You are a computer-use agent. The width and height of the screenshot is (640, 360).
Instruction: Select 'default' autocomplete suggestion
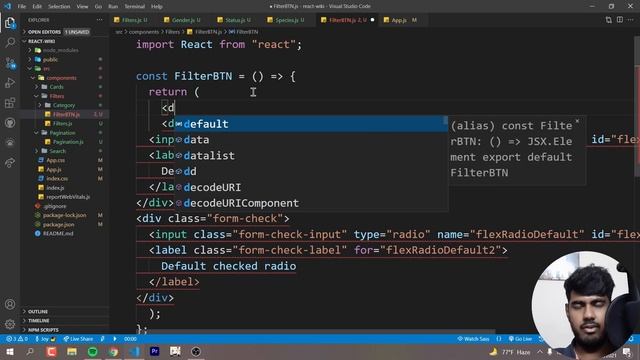tap(311, 124)
